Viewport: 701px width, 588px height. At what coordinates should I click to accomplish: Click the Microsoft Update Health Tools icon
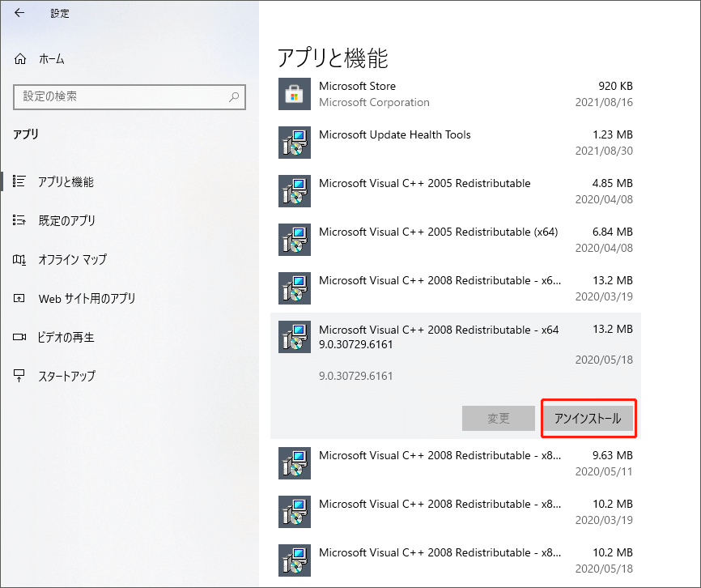tap(294, 143)
